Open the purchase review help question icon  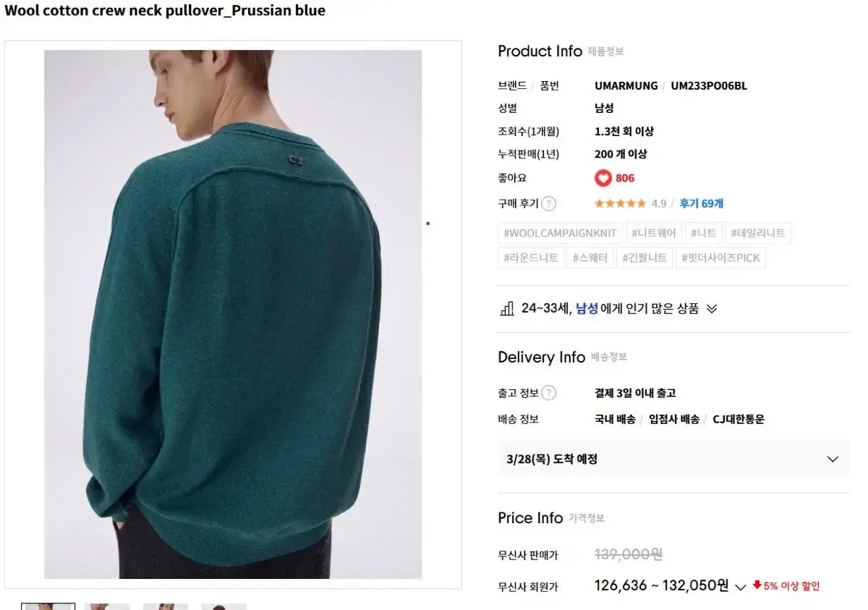549,203
